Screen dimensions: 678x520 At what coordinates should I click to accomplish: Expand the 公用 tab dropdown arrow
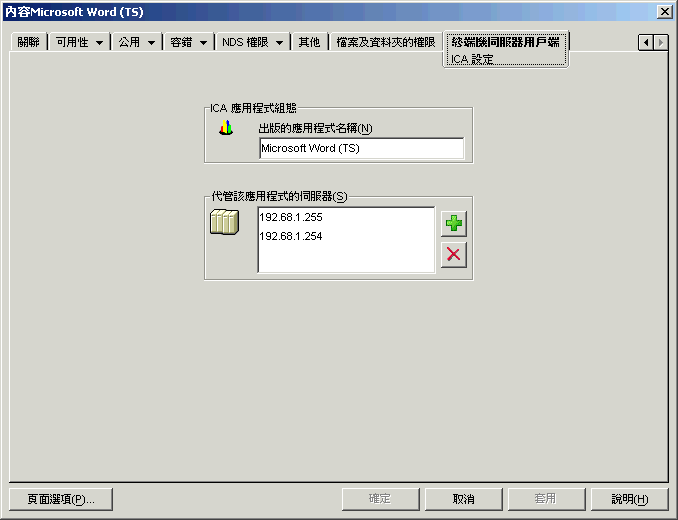click(151, 43)
